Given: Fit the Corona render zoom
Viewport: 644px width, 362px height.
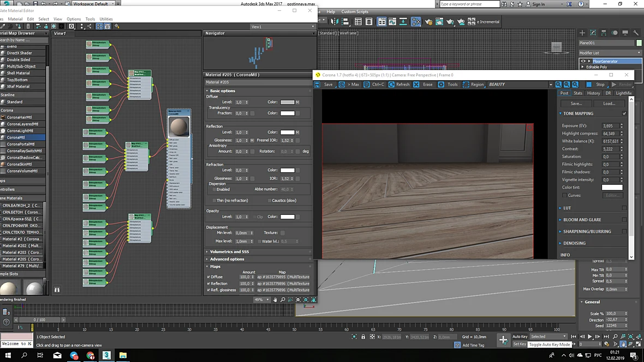Looking at the screenshot, I should click(575, 85).
